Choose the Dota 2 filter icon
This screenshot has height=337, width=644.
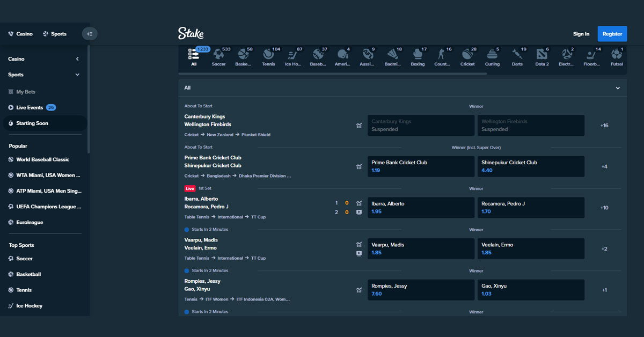(x=542, y=54)
